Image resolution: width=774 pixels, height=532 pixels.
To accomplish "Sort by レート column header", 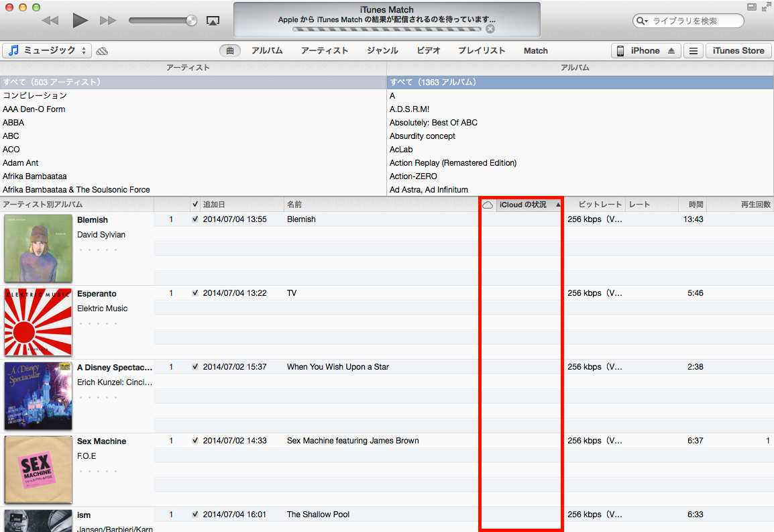I will [x=650, y=205].
